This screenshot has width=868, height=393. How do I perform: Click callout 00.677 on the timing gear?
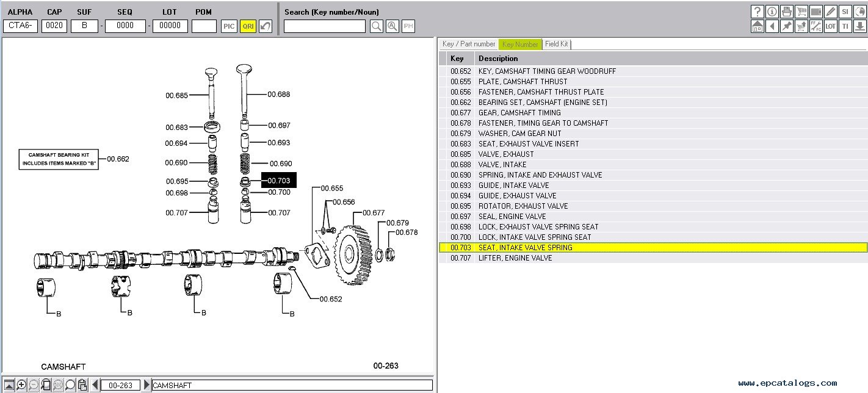point(374,213)
